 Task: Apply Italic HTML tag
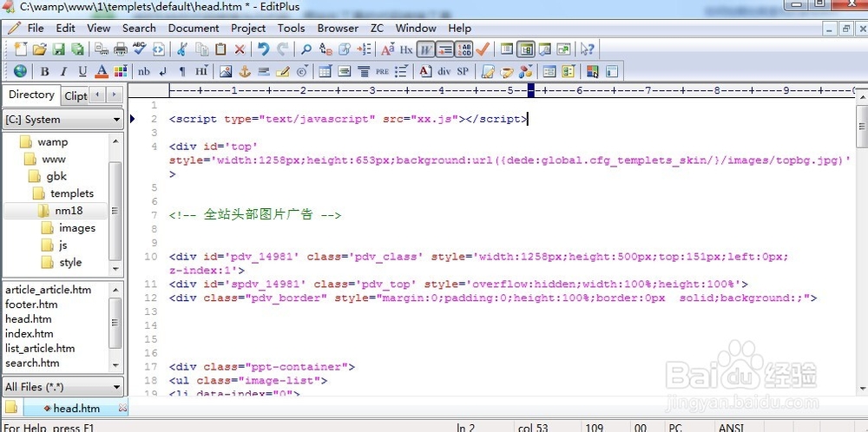pyautogui.click(x=63, y=71)
